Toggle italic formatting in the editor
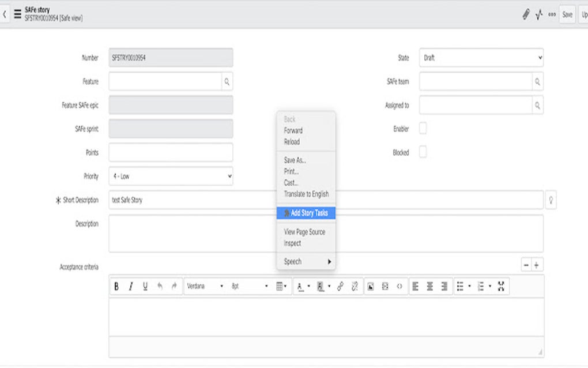Screen dimensions: 588x368 [130, 286]
